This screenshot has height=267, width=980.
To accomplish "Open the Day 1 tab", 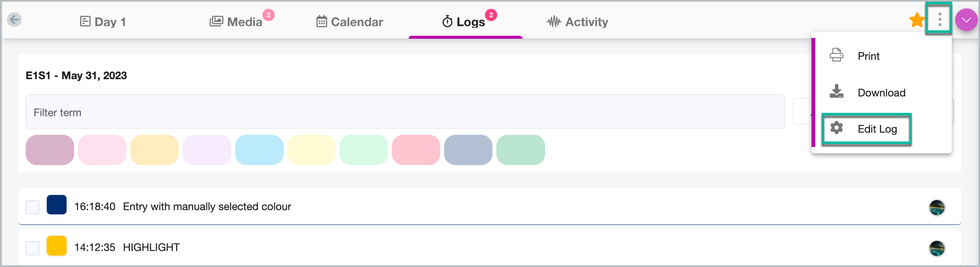I will [103, 21].
